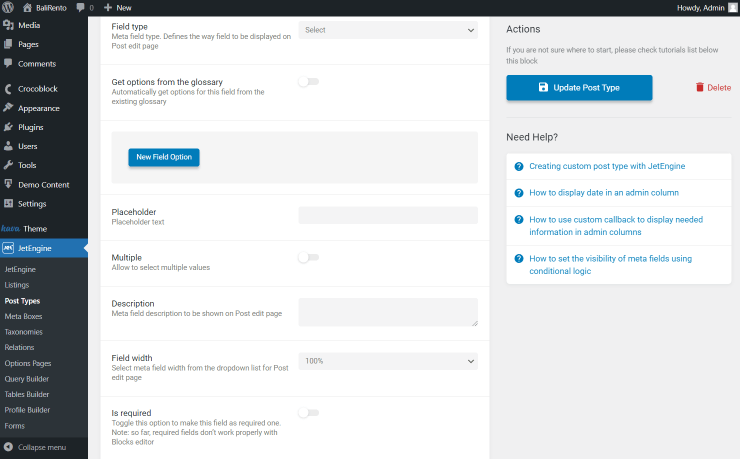Click the Comments sidebar icon
The width and height of the screenshot is (740, 459).
click(8, 63)
